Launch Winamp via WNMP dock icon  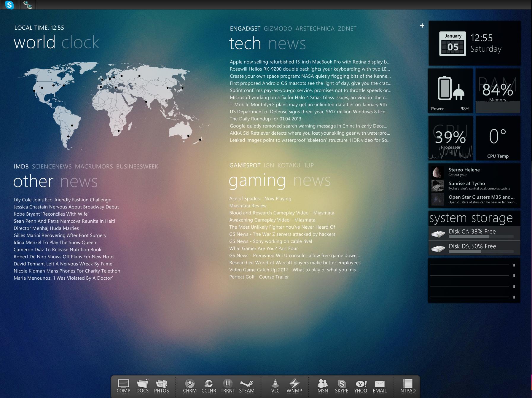(294, 386)
